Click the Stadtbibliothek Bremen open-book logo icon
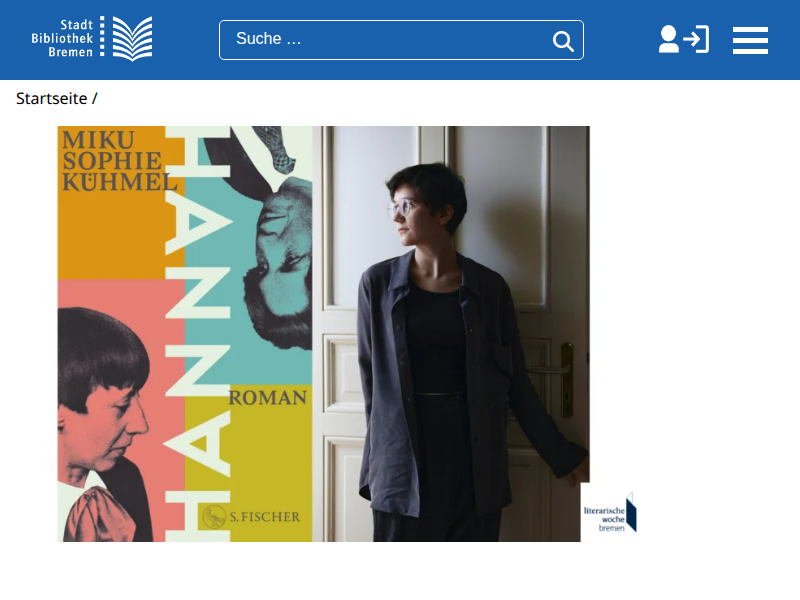Viewport: 800px width, 600px height. [132, 39]
